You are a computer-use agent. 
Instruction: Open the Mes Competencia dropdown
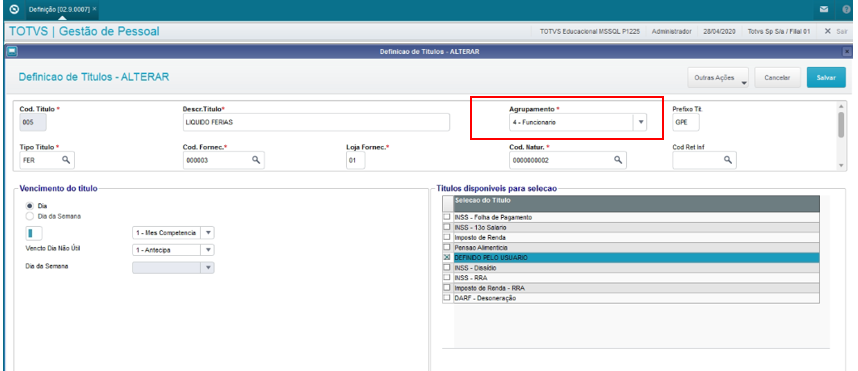click(208, 233)
